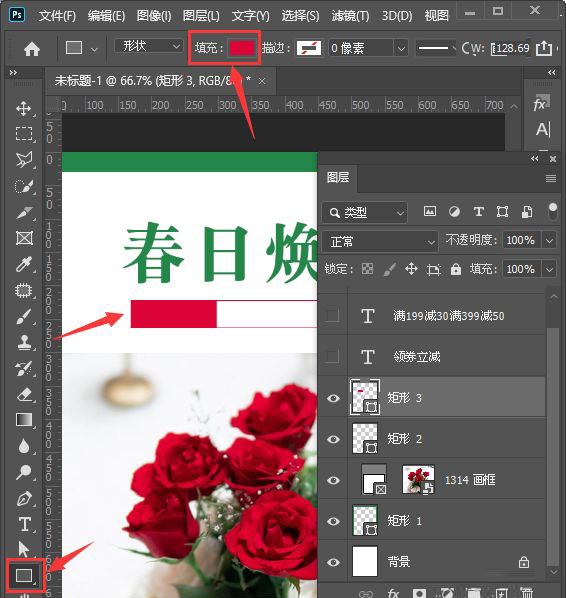Show the 领券立减 text layer

[333, 357]
